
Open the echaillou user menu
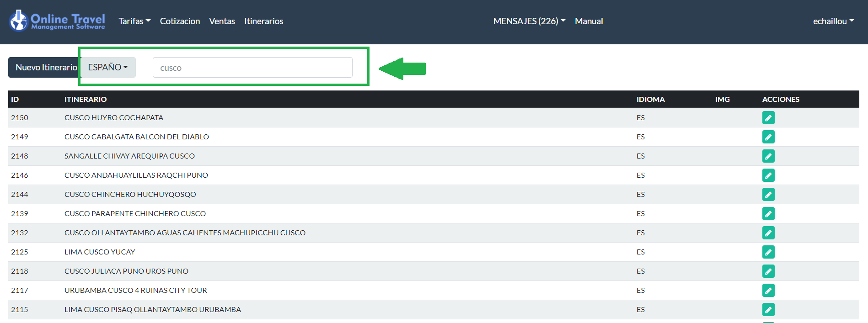click(833, 21)
